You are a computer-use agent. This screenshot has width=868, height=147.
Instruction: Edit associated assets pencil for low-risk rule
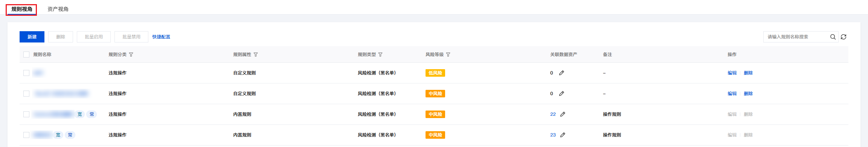click(561, 73)
